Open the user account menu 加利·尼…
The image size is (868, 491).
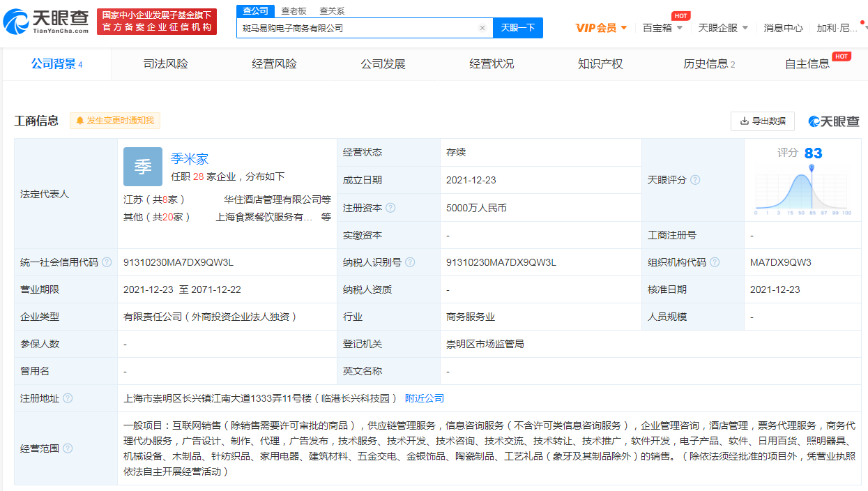(x=842, y=28)
